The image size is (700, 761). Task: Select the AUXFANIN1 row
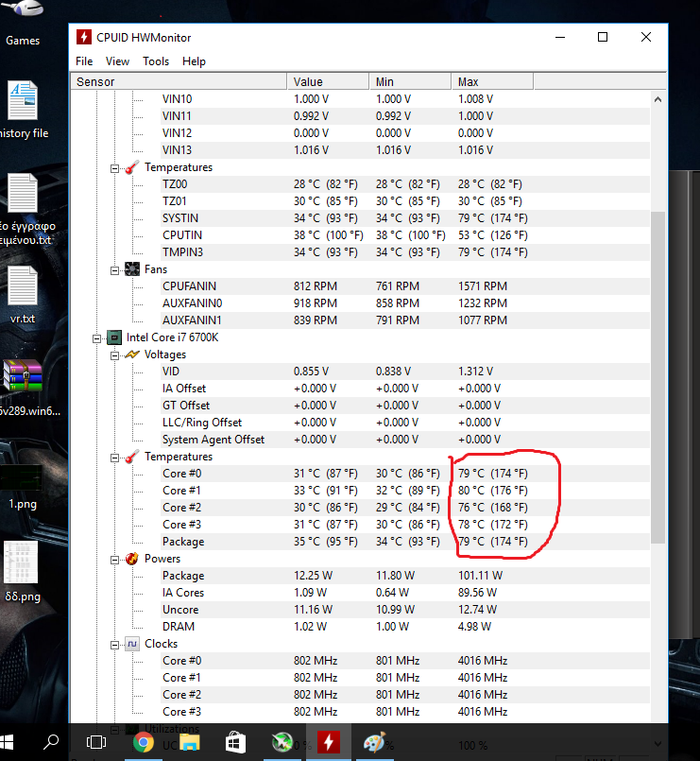359,320
